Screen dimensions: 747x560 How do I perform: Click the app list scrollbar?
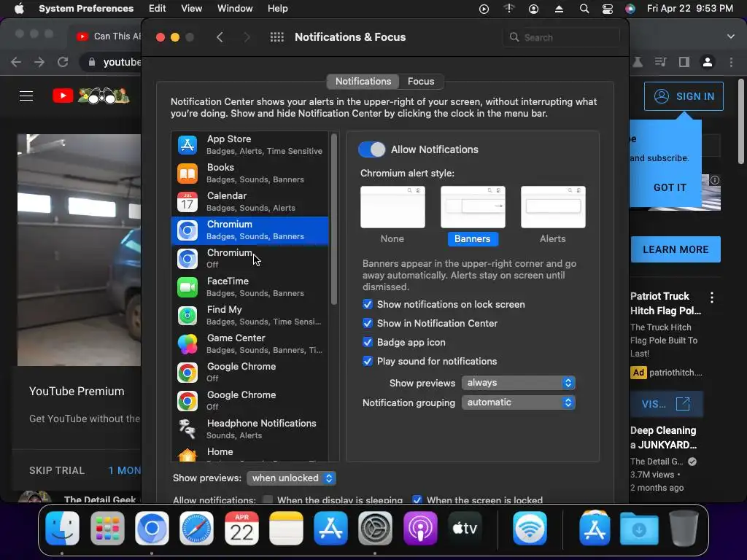tap(334, 219)
